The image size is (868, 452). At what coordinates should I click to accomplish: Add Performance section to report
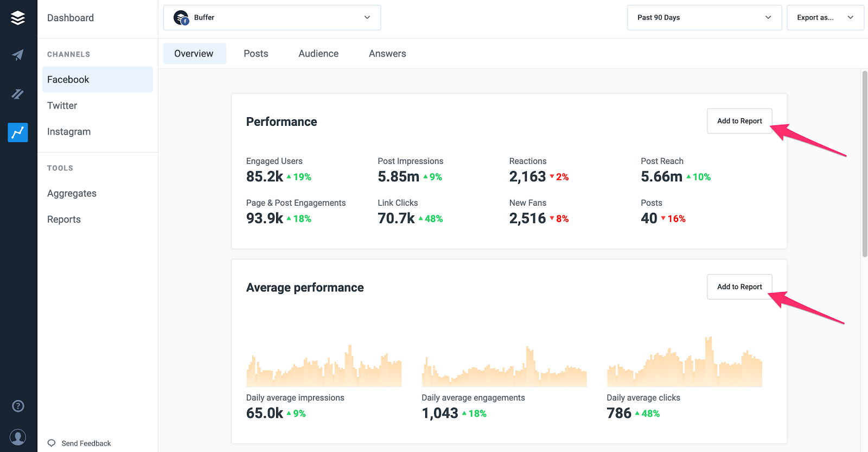(739, 121)
